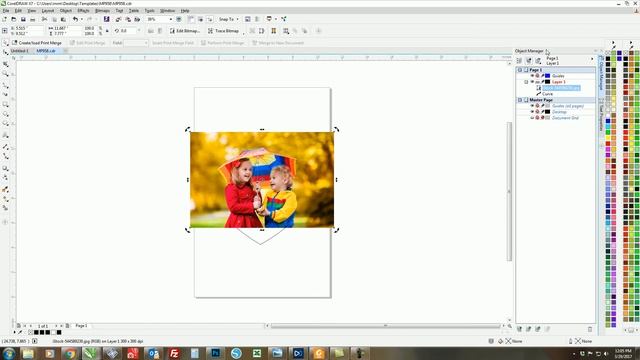Click Show Object Properties icon in Object Manager
This screenshot has width=640, height=360.
click(x=519, y=60)
